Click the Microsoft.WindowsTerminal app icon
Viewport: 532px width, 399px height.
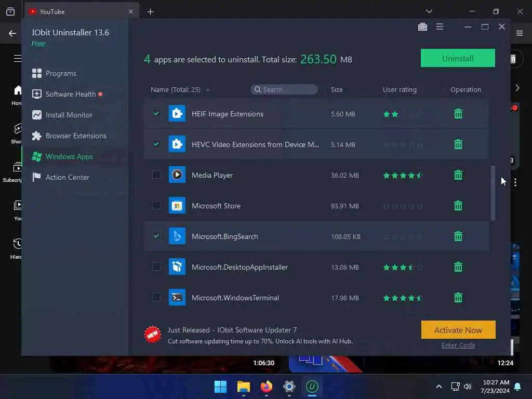(177, 297)
